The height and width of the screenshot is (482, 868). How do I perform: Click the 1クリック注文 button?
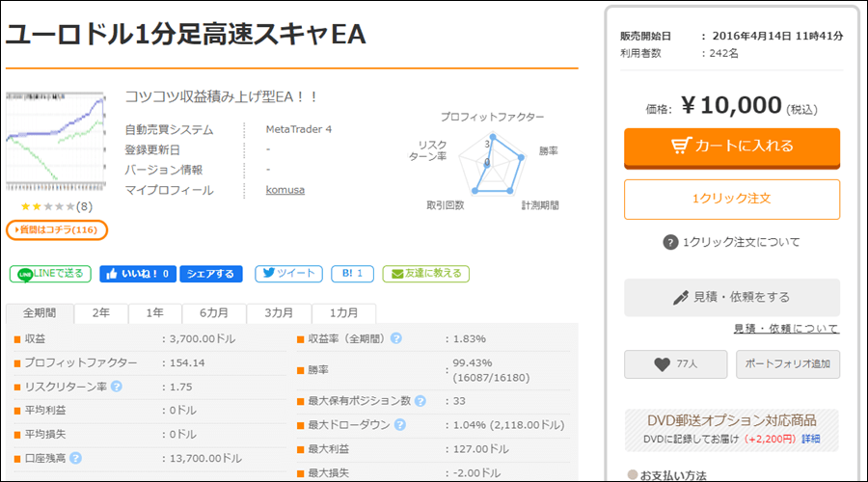click(732, 200)
